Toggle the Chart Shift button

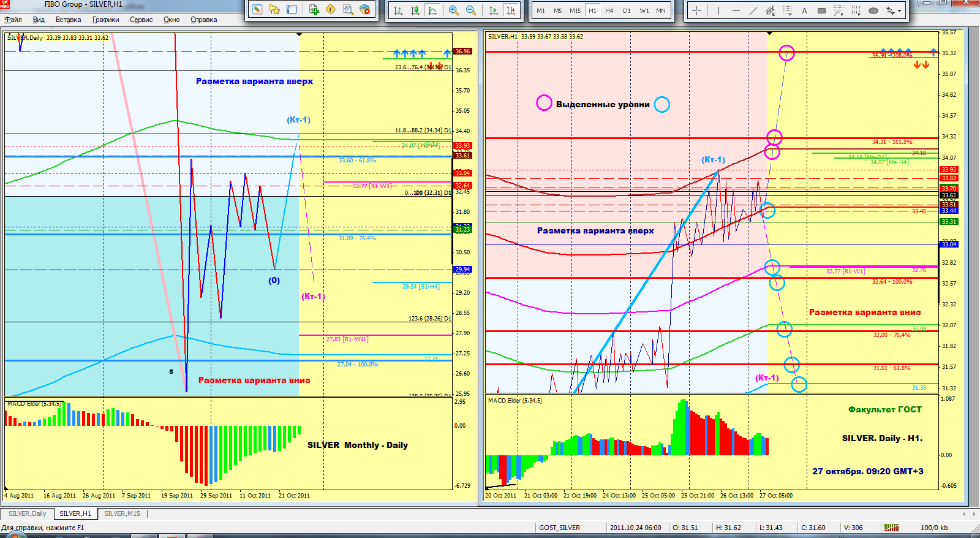click(511, 10)
